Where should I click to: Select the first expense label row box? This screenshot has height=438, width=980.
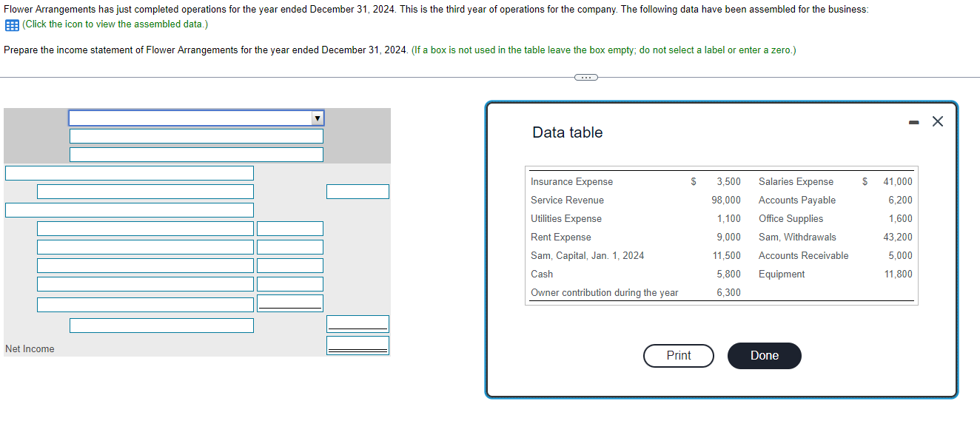[x=144, y=228]
